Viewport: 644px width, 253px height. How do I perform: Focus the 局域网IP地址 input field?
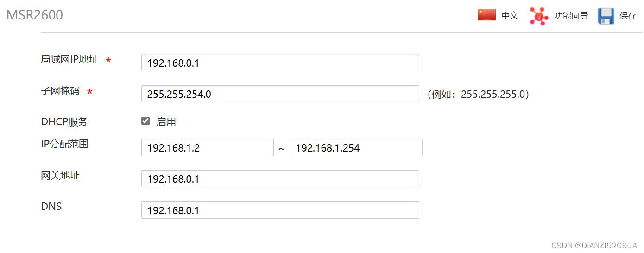[280, 63]
